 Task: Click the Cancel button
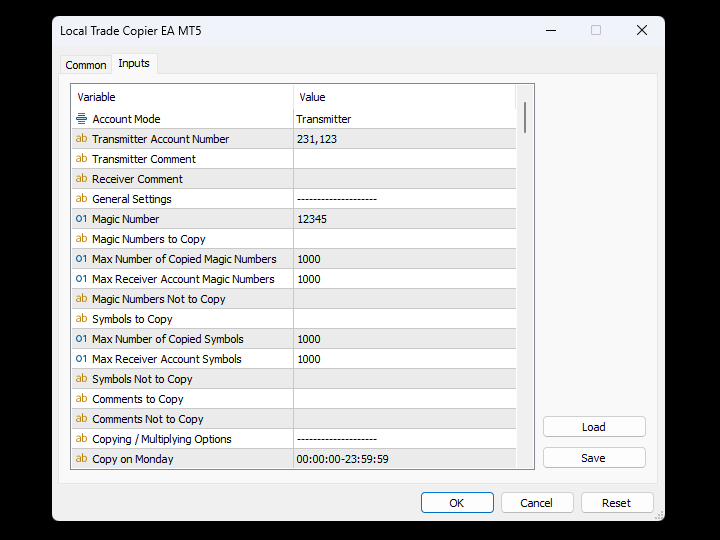(537, 503)
